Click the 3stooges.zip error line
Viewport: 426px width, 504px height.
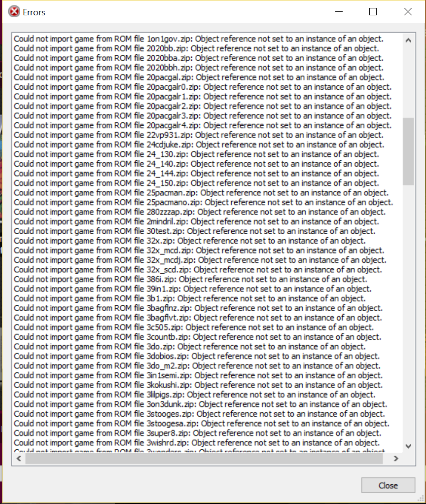coord(199,414)
